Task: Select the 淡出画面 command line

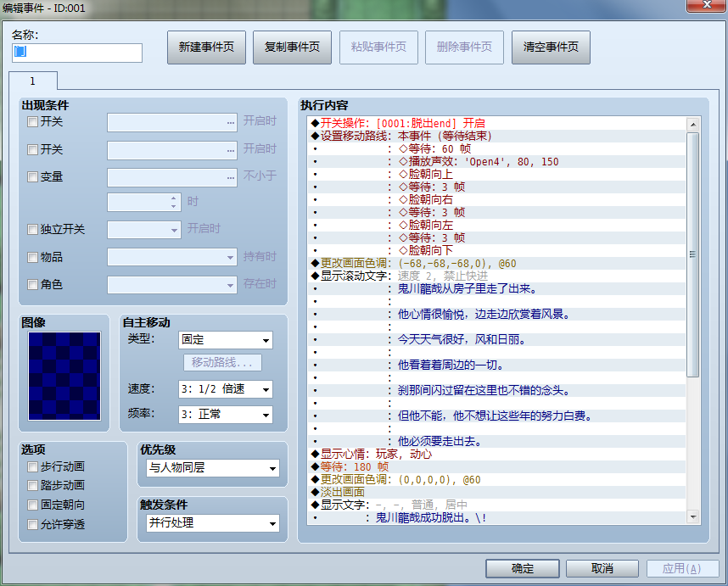Action: 496,492
